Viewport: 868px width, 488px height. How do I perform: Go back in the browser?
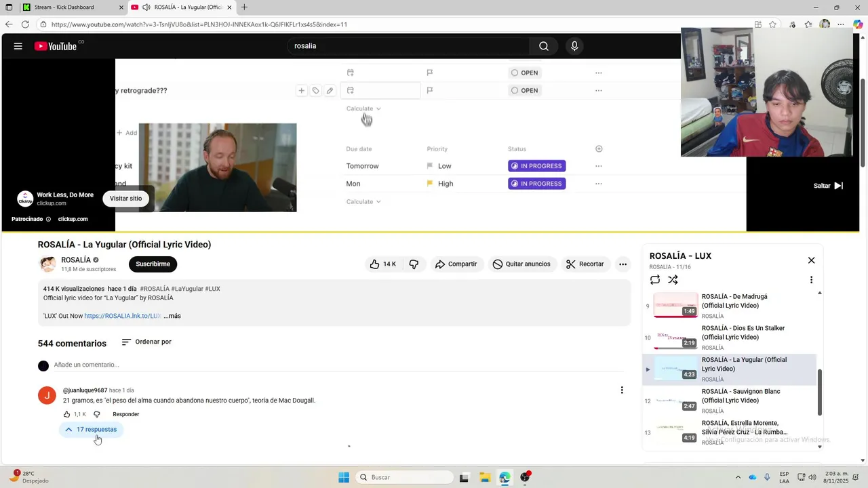[x=9, y=24]
